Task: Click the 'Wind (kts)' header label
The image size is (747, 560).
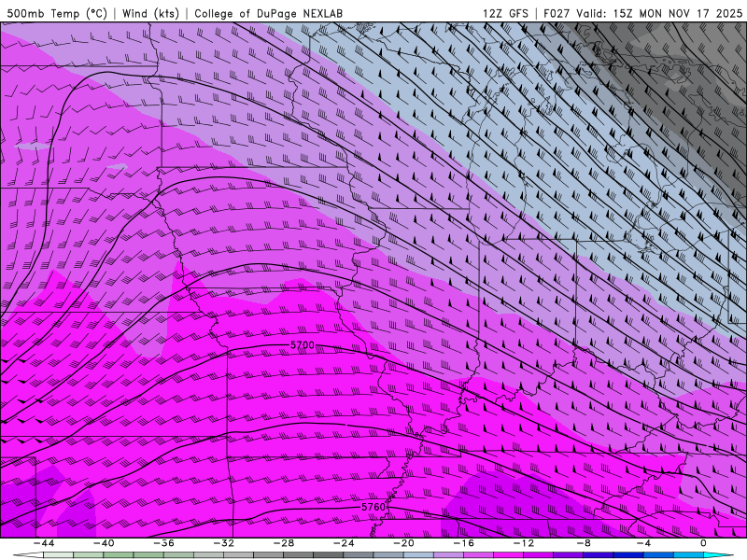Action: 150,13
